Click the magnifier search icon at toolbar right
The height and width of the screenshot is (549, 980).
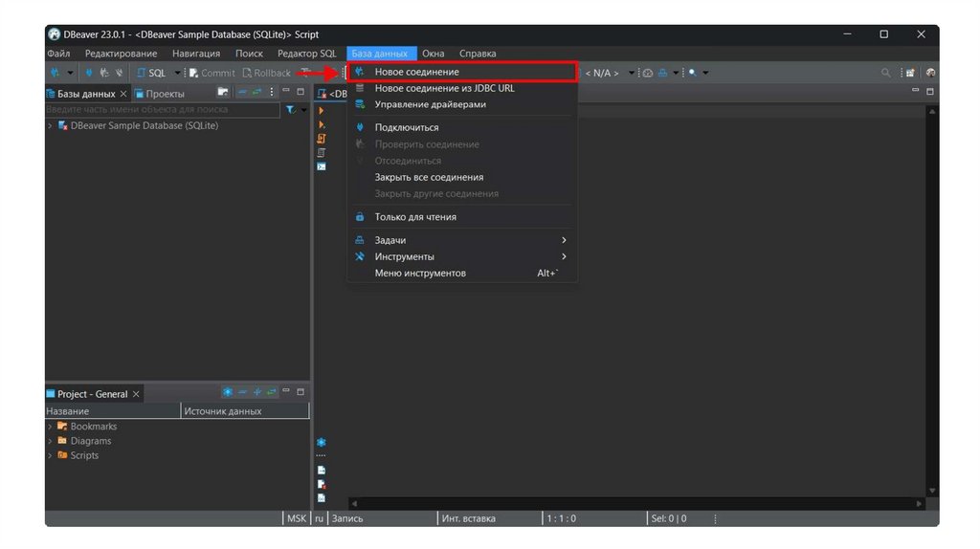[886, 73]
